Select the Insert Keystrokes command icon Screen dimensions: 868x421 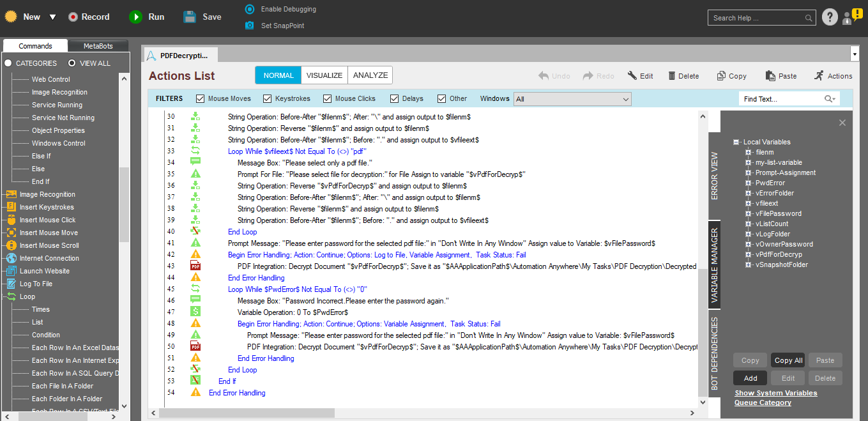11,207
